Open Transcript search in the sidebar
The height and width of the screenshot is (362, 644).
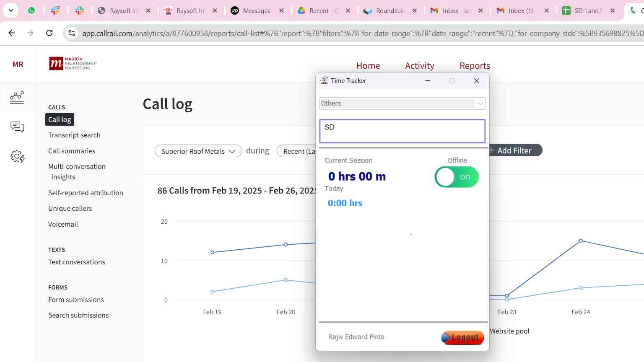coord(74,135)
